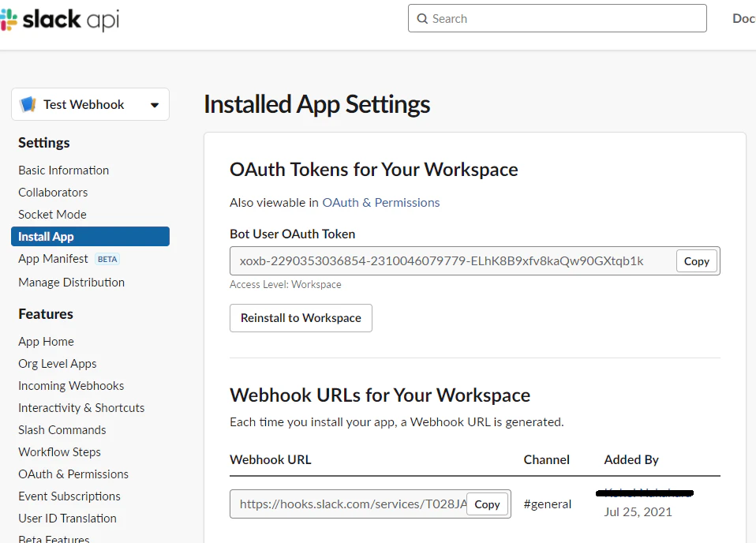Select Install App in sidebar

click(90, 236)
